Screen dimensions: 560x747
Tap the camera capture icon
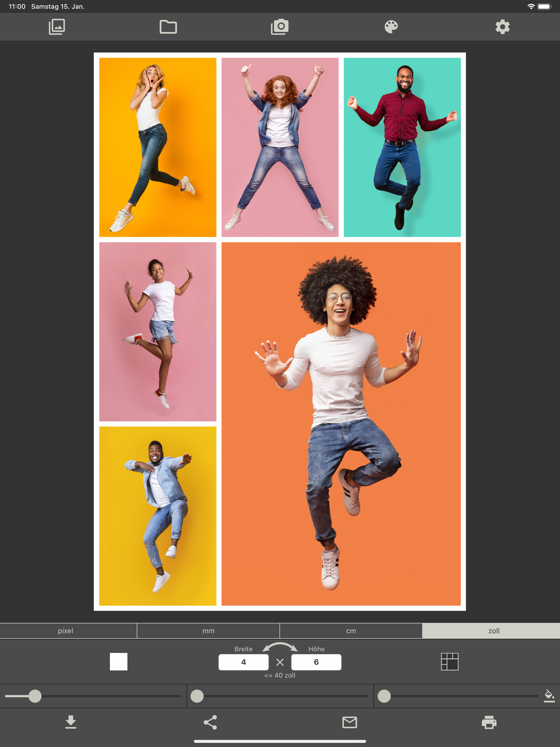click(x=280, y=27)
